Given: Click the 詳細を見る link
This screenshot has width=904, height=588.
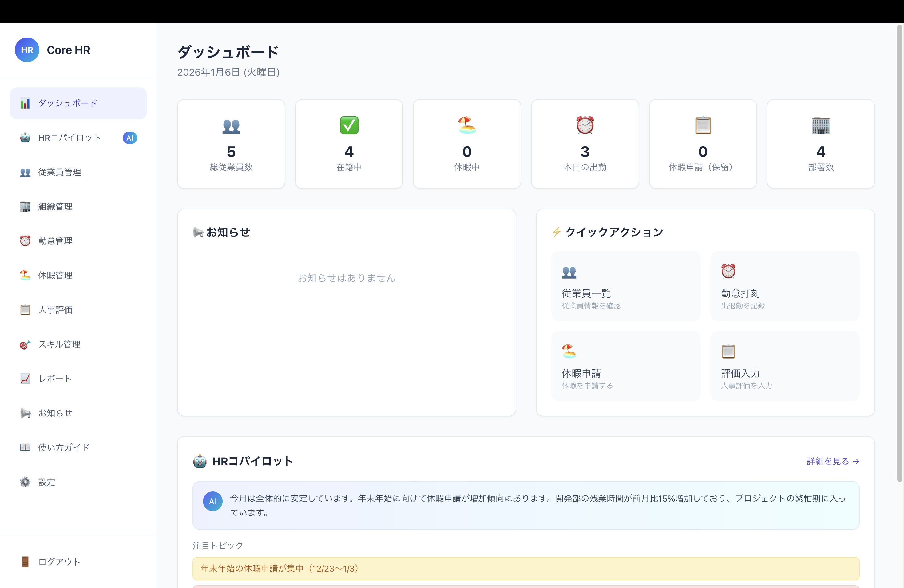Looking at the screenshot, I should click(x=832, y=461).
